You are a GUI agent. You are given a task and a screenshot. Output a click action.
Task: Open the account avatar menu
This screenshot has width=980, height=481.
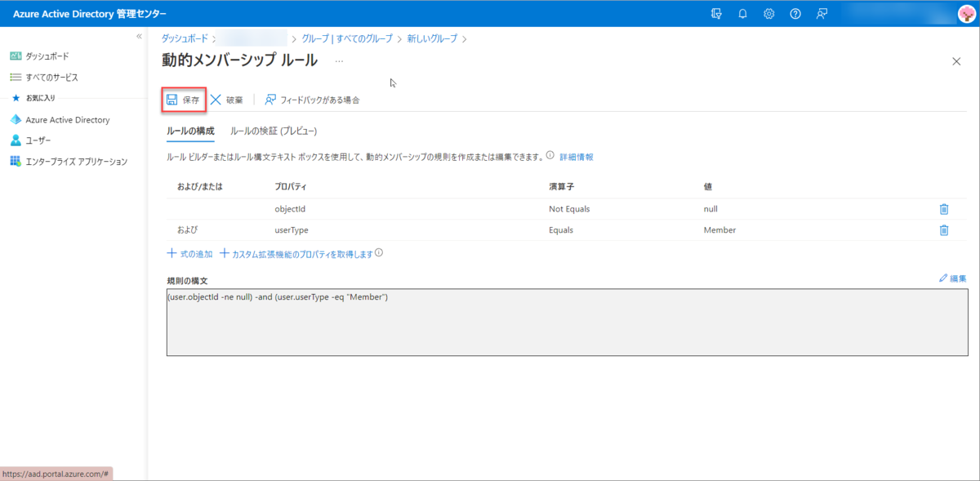coord(965,14)
